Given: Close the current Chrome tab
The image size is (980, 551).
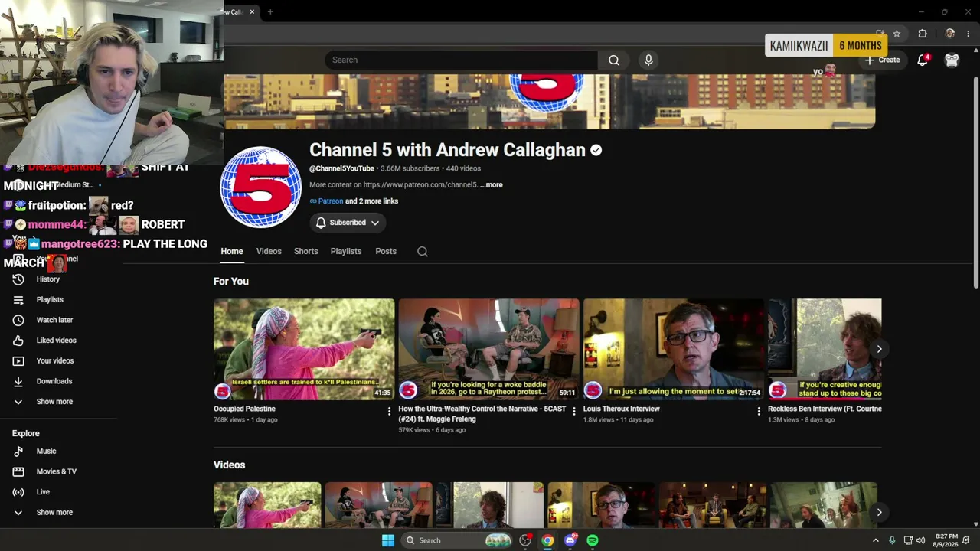Looking at the screenshot, I should pos(252,12).
